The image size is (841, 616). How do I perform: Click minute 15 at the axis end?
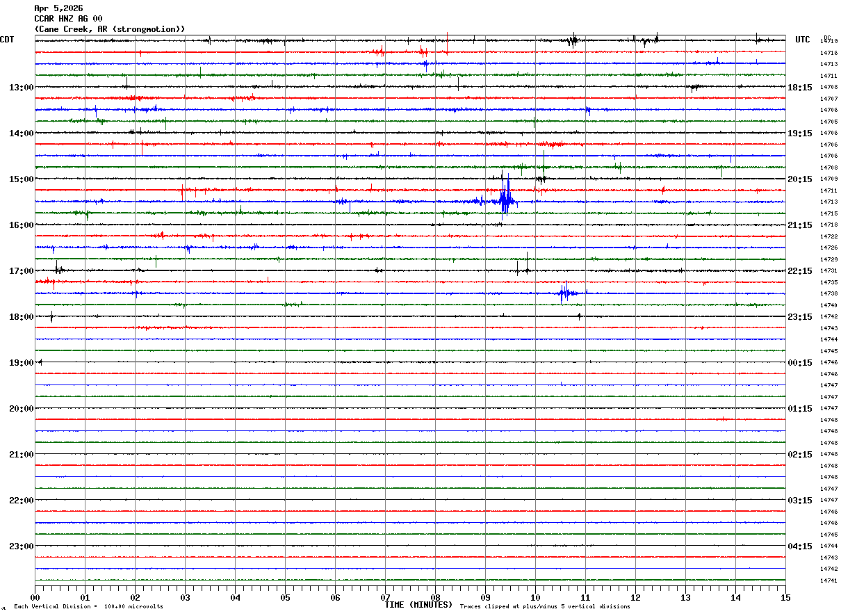pos(785,597)
